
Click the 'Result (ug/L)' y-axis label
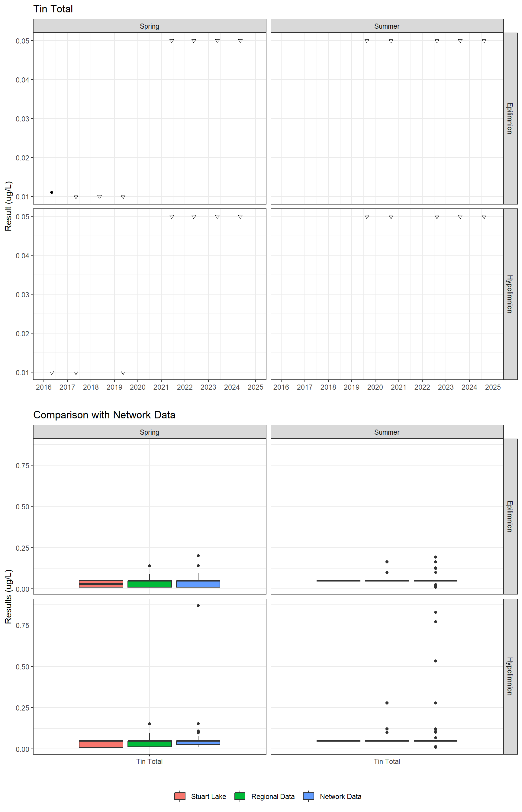click(x=8, y=206)
